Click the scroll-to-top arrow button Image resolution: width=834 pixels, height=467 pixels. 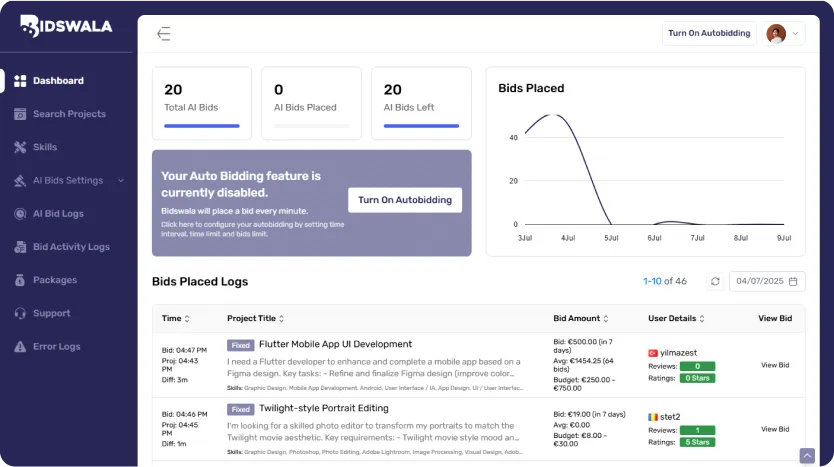pos(807,456)
